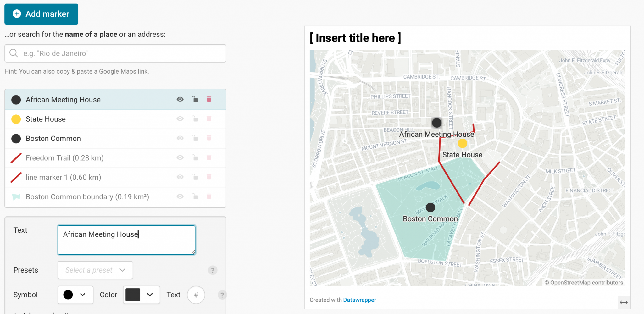Hide the State House marker
644x314 pixels.
tap(180, 119)
